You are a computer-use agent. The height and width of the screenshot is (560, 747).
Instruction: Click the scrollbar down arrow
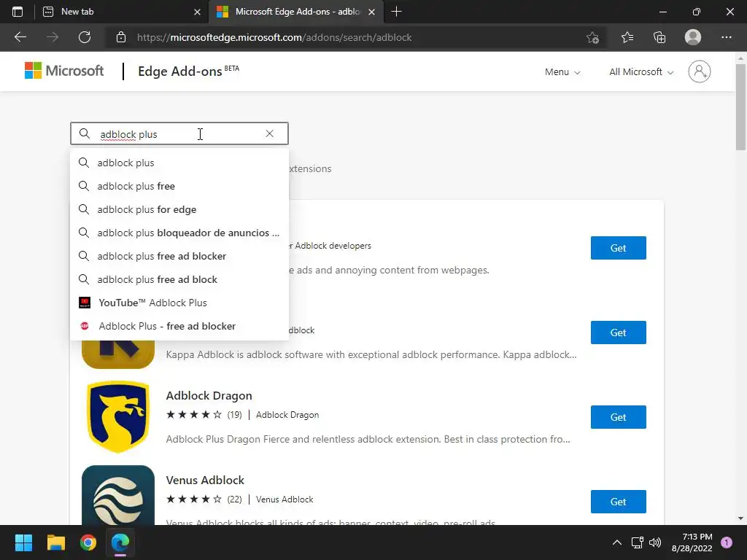coord(740,518)
